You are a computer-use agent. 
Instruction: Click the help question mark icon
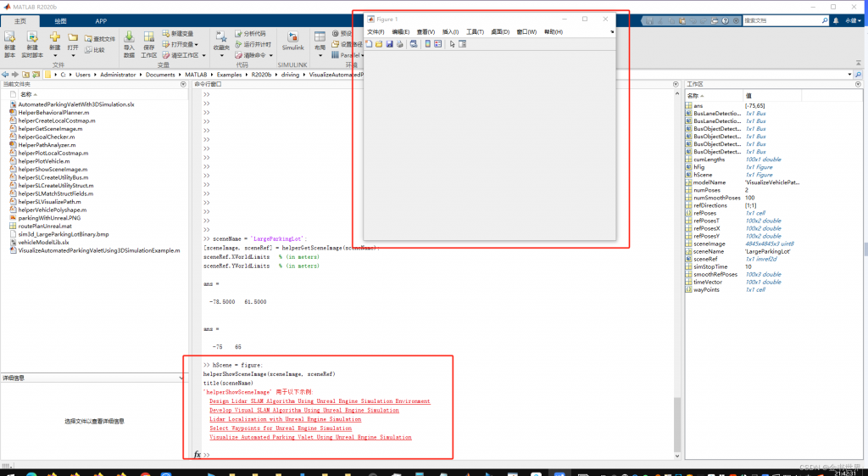click(x=726, y=20)
